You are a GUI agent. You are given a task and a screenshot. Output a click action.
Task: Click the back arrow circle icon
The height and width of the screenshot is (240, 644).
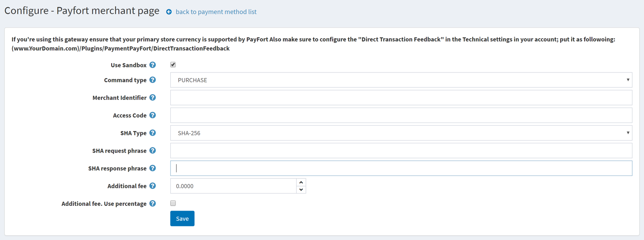[169, 12]
